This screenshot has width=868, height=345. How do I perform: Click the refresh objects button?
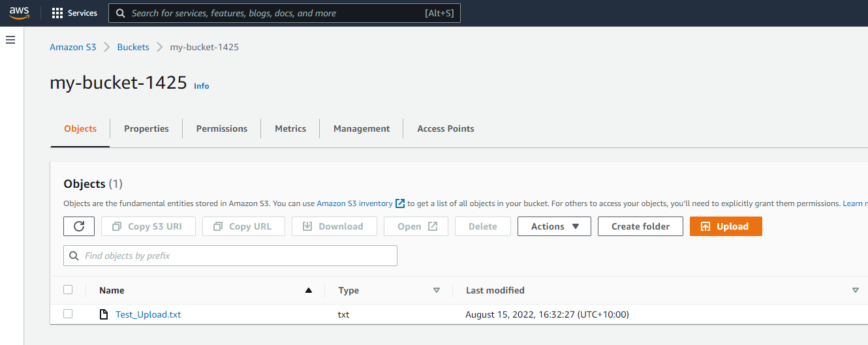click(x=79, y=226)
